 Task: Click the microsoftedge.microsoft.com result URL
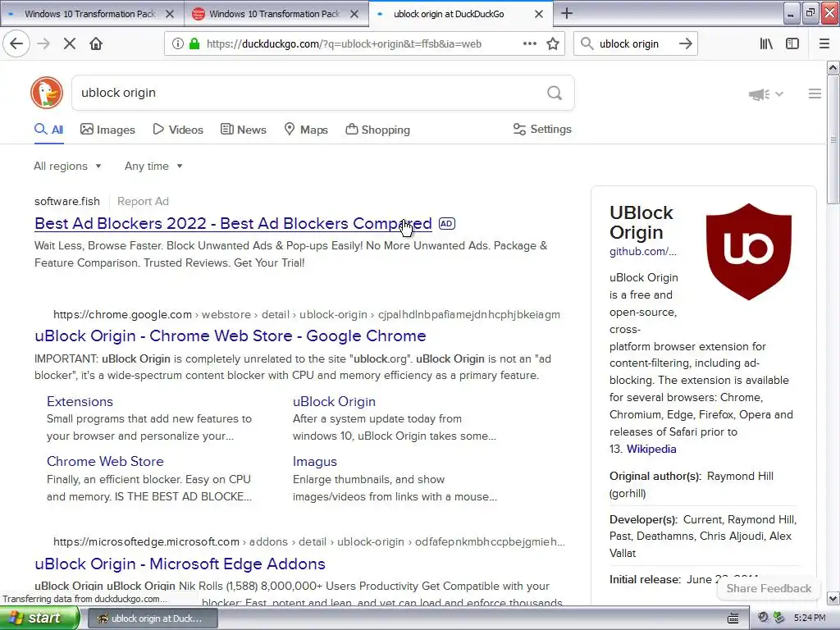(x=308, y=541)
